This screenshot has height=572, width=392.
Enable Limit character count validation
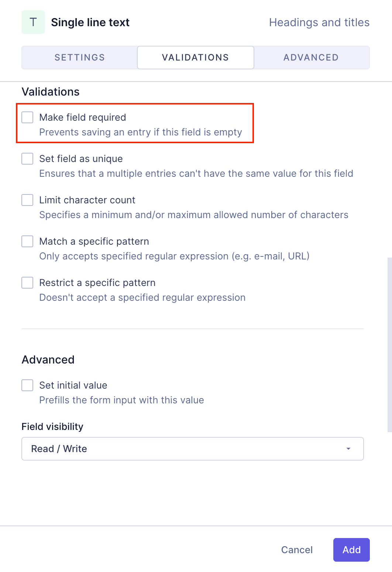(27, 200)
